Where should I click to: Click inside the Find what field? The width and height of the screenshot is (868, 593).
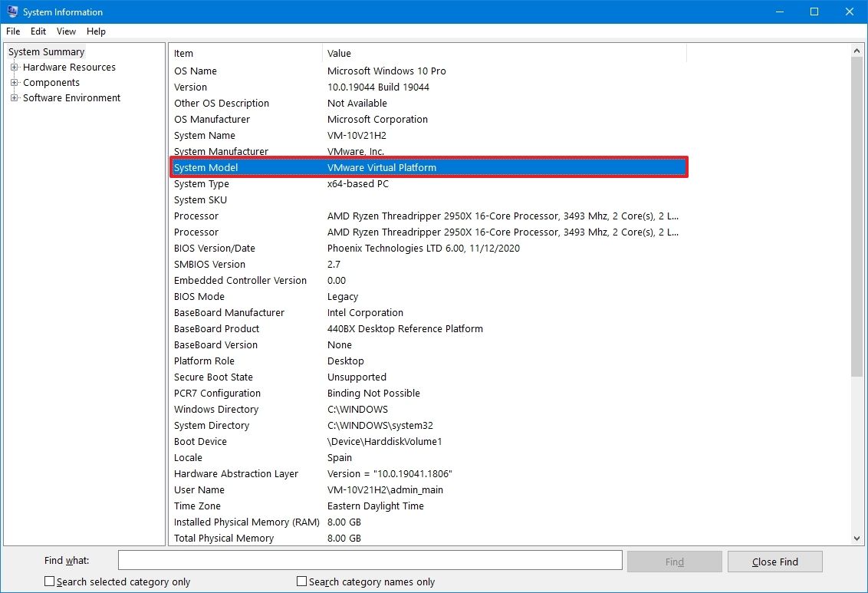(x=370, y=560)
